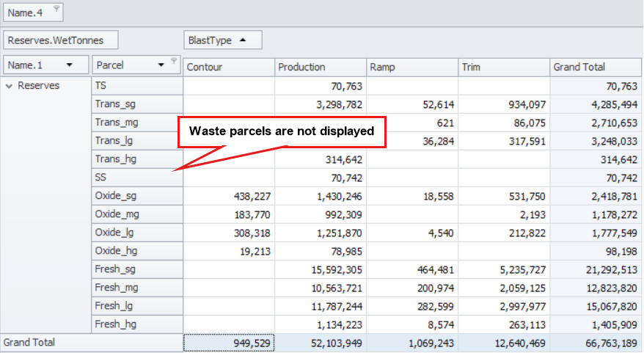Click the filter icon on the Parcel header

(x=173, y=62)
